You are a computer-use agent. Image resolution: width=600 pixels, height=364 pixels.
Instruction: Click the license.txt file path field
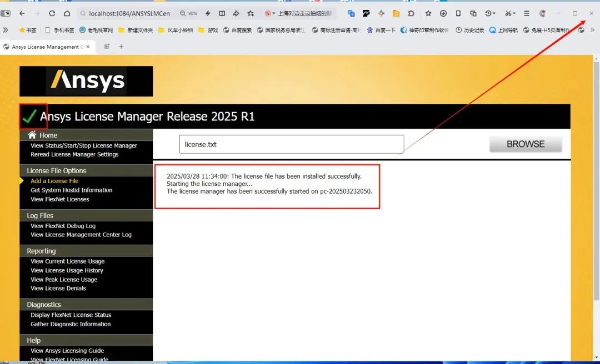292,144
